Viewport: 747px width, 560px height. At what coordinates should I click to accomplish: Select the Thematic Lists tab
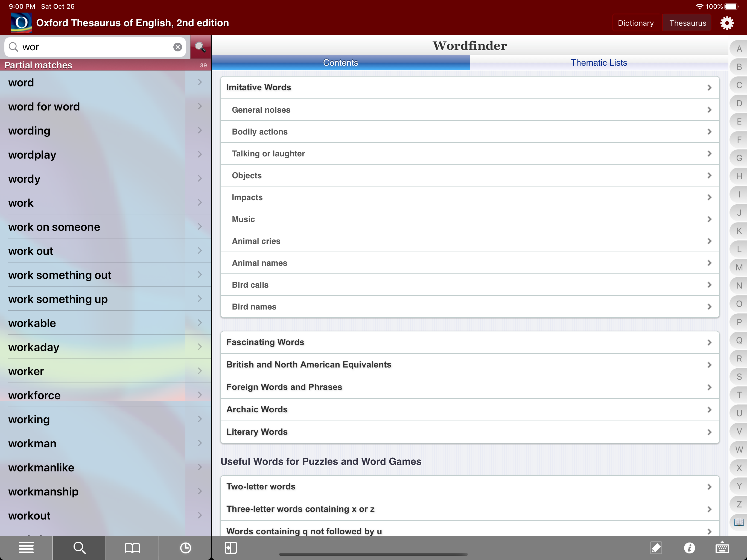click(599, 63)
